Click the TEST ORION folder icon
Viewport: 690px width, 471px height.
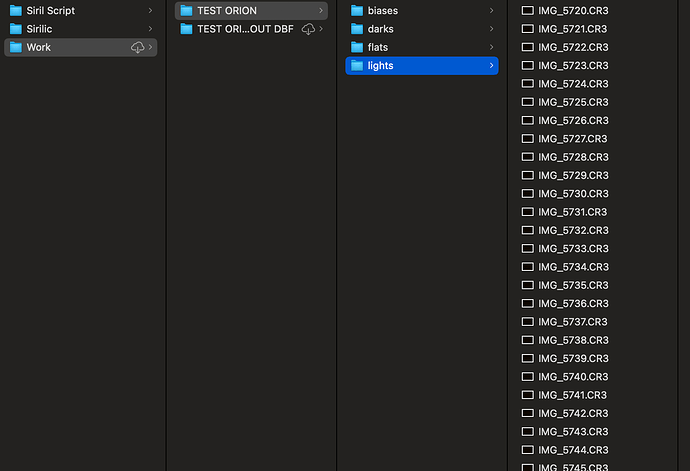(x=186, y=10)
